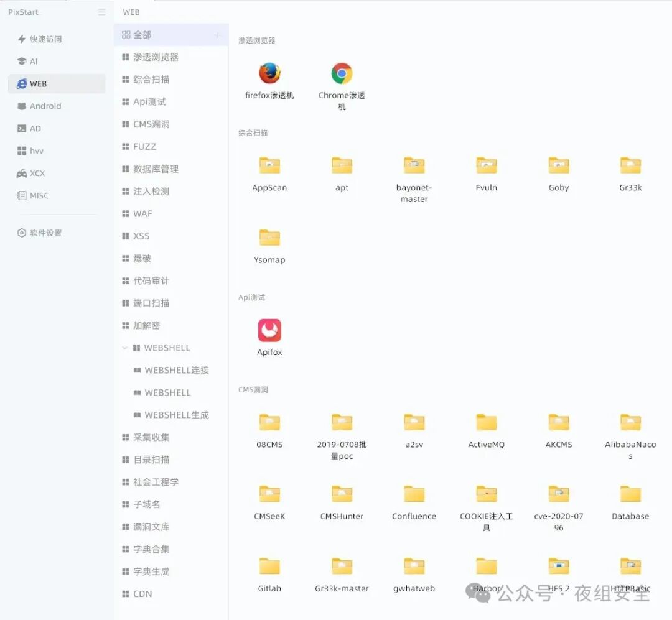Open the Goby folder
672x620 pixels.
click(x=558, y=165)
